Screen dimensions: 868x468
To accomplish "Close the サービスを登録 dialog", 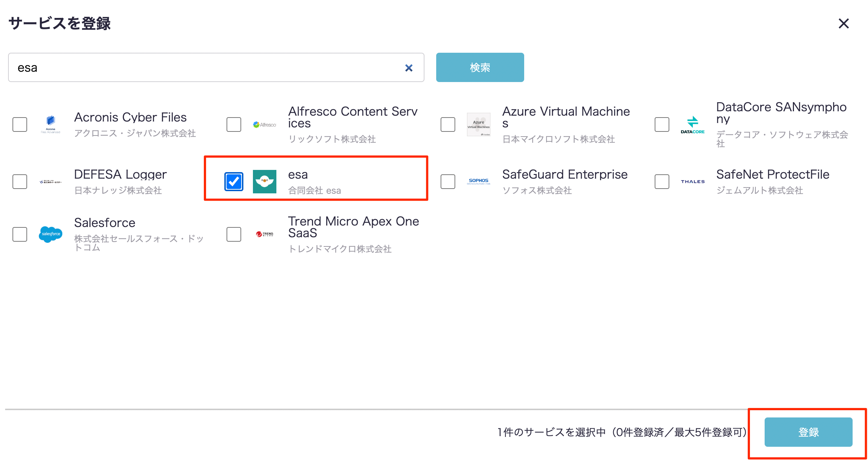I will (843, 24).
